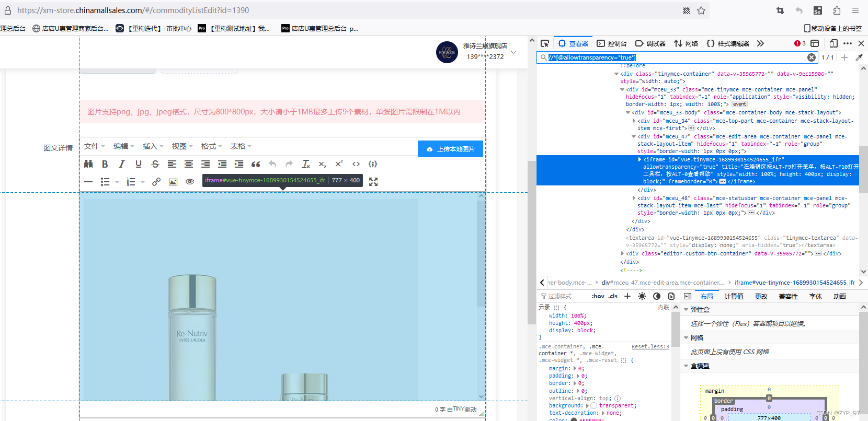This screenshot has height=421, width=868.
Task: Toggle .cls class panel
Action: click(613, 296)
